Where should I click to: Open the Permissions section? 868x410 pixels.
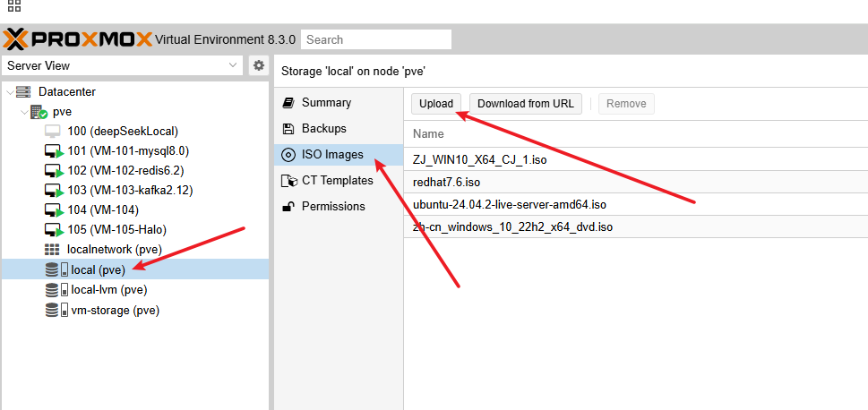click(333, 206)
